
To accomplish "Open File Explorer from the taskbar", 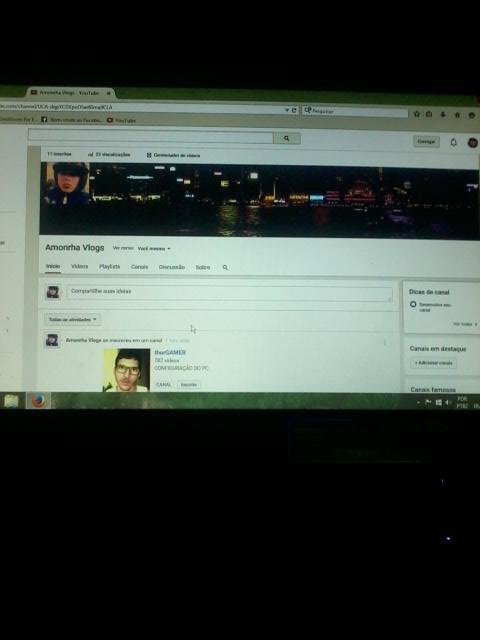I will (11, 401).
